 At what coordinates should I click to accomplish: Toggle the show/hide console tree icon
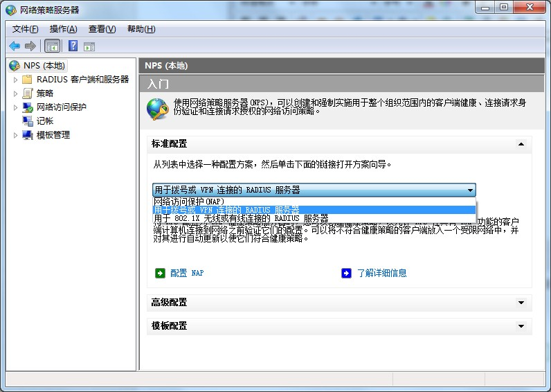pos(52,46)
